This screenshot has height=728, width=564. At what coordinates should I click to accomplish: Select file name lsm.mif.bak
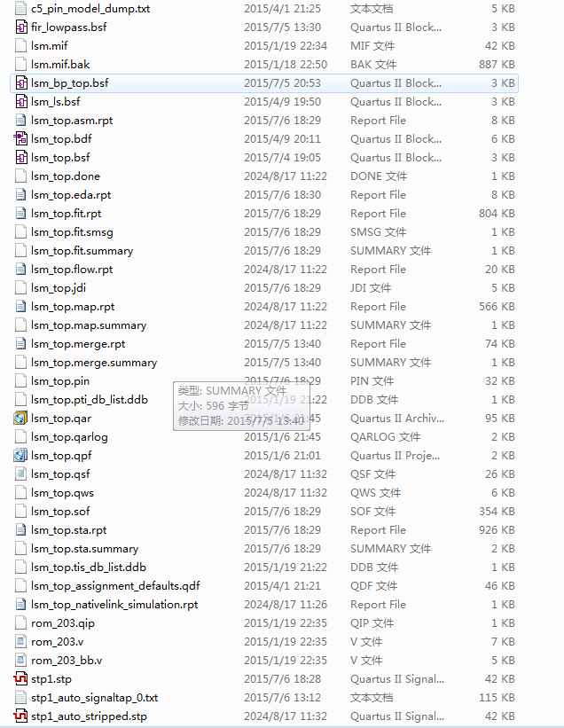[60, 65]
